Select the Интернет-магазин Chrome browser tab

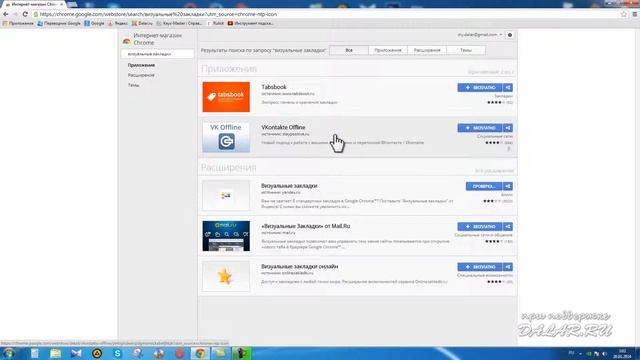pos(35,4)
